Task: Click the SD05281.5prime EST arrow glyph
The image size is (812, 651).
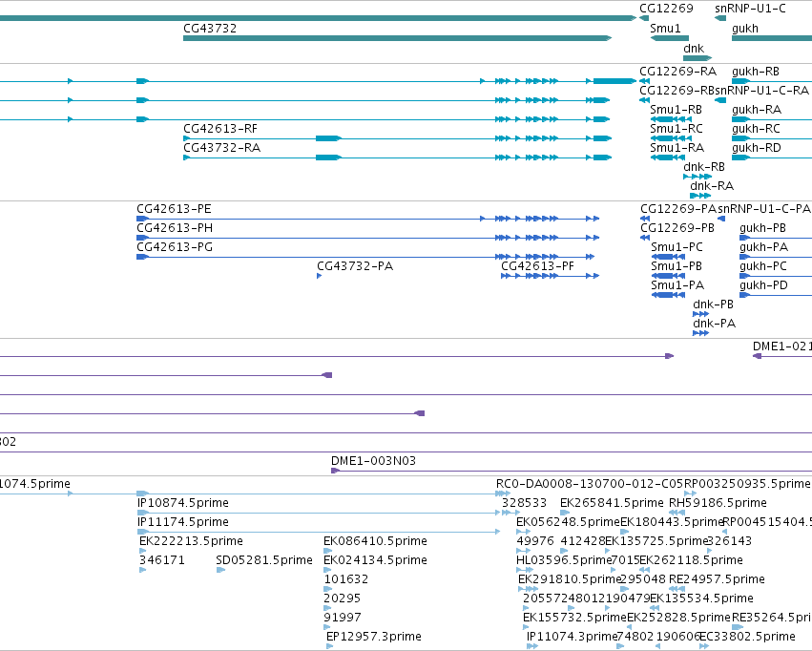Action: (x=220, y=570)
